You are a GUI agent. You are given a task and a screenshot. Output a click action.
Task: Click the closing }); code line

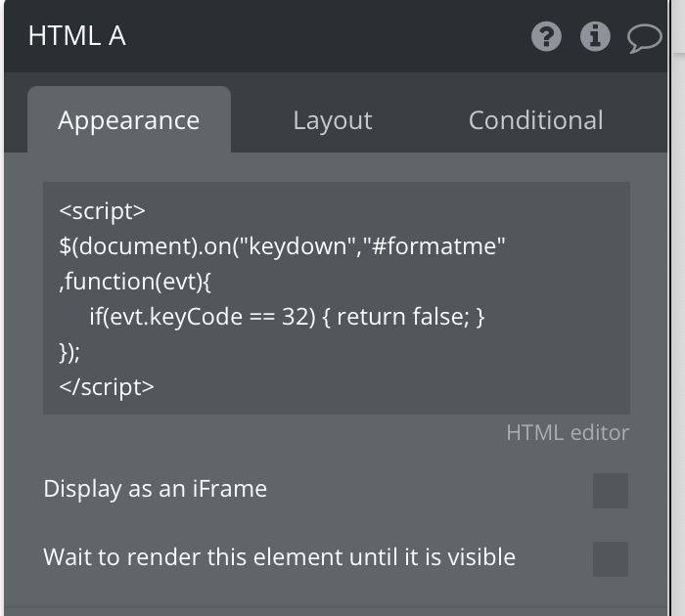click(x=69, y=351)
